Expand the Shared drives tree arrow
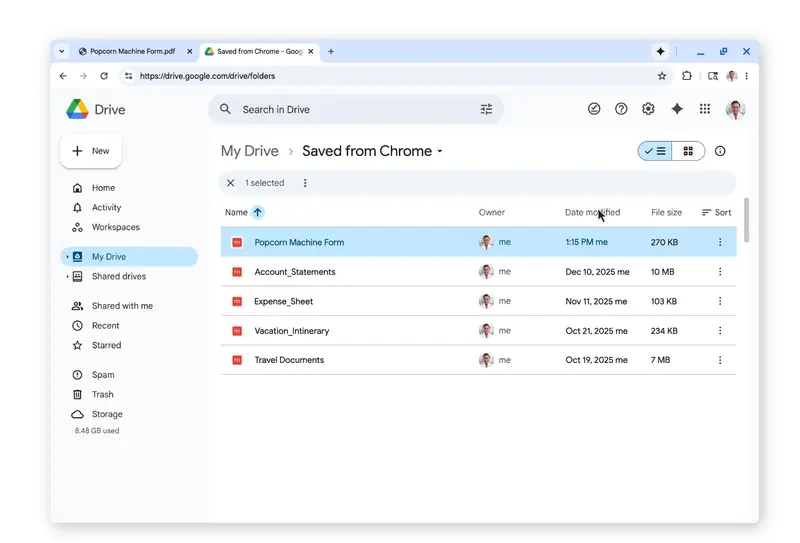 pos(67,277)
